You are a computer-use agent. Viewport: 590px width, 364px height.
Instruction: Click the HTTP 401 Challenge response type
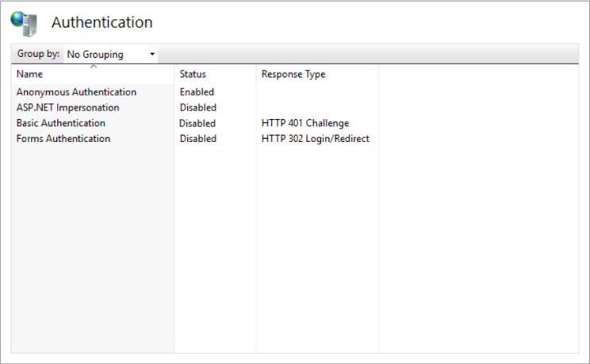305,124
